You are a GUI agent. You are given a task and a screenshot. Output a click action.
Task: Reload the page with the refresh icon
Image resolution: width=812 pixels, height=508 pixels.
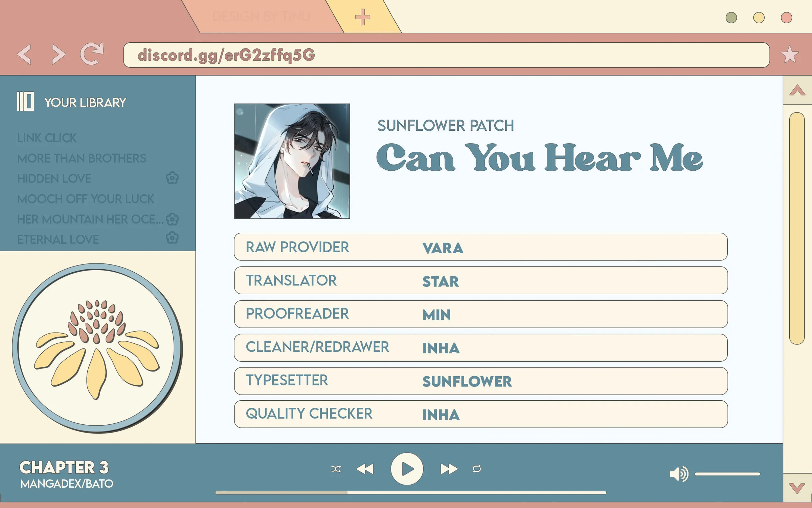[x=92, y=54]
